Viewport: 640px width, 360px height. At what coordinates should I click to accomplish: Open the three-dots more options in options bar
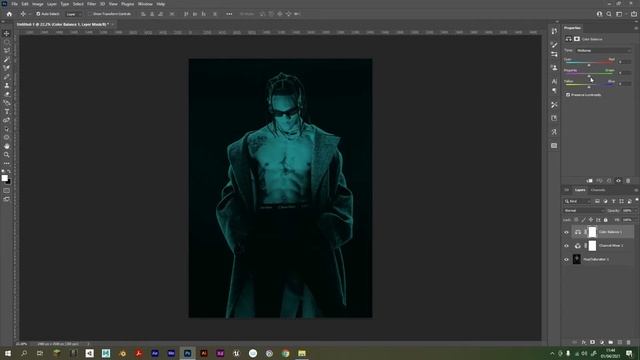[x=229, y=14]
